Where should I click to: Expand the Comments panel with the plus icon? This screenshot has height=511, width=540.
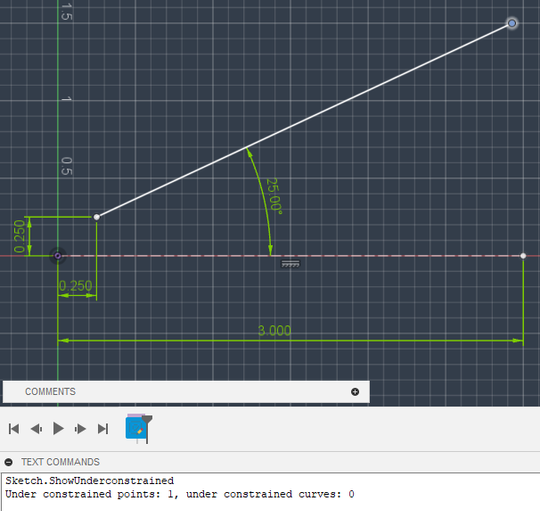355,392
